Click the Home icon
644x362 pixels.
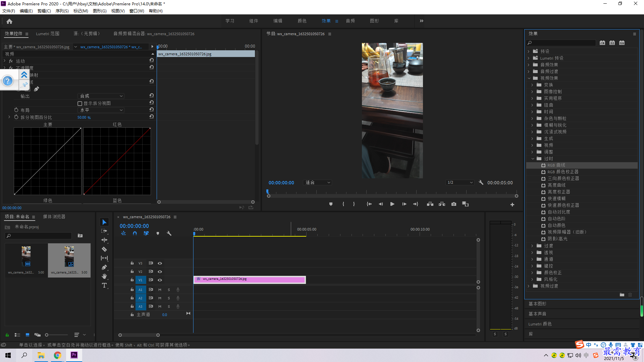coord(9,21)
